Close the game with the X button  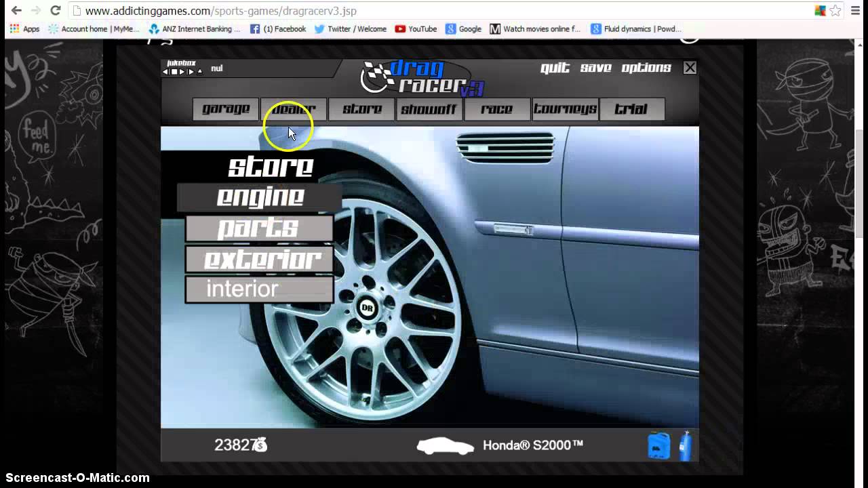(690, 68)
